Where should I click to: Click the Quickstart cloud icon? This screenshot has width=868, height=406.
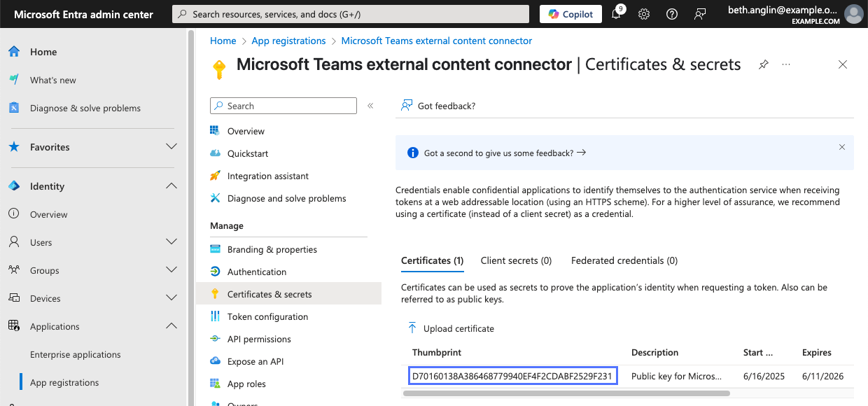(215, 153)
